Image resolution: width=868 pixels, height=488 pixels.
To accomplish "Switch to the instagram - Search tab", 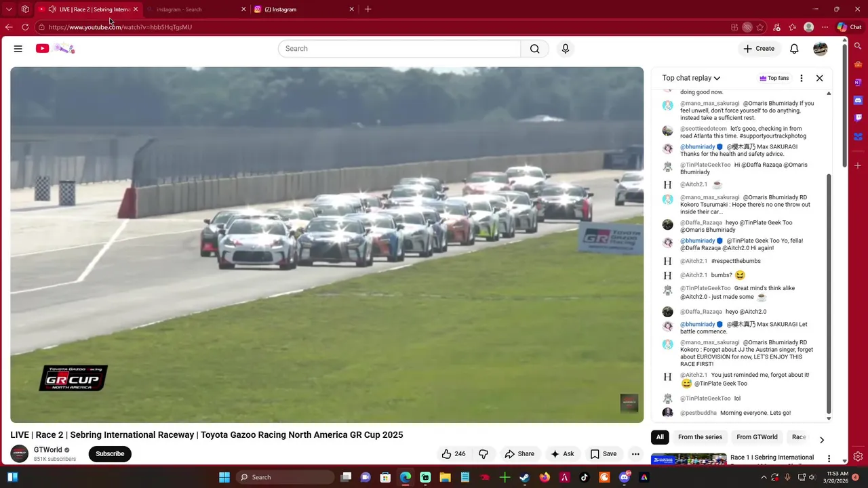I will click(195, 9).
